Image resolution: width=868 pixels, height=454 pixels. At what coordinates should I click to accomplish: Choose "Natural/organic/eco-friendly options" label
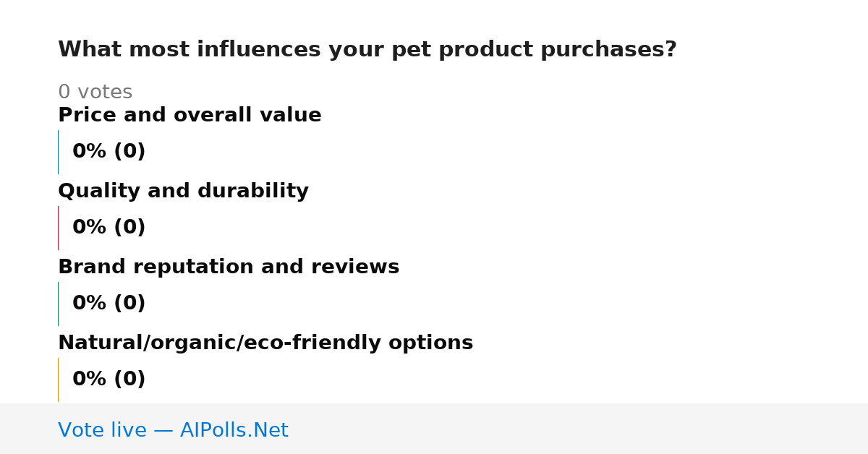[265, 343]
